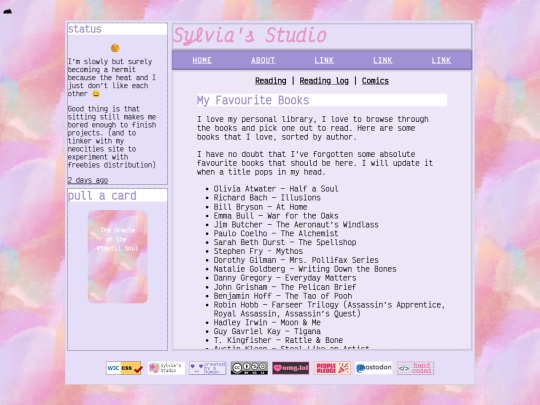Click the Sylvia's Studio header title
Viewport: 540px width, 405px height.
[x=250, y=36]
